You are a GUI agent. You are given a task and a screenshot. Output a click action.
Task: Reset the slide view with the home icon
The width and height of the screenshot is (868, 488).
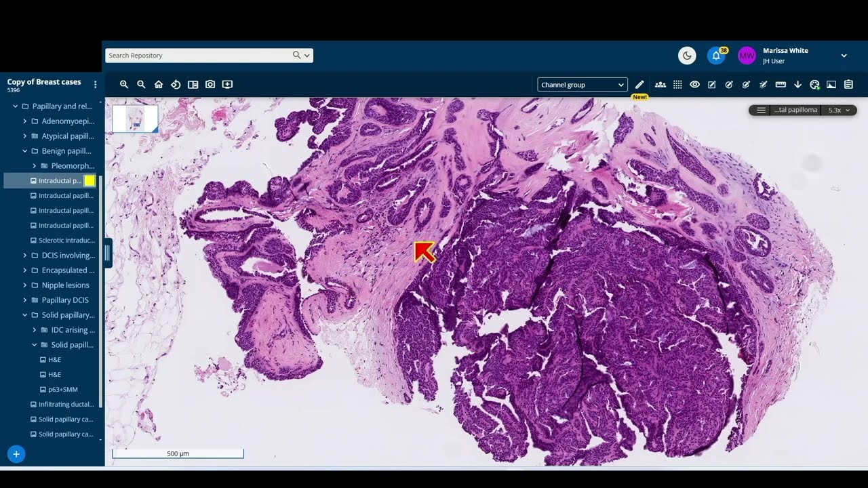pos(159,85)
